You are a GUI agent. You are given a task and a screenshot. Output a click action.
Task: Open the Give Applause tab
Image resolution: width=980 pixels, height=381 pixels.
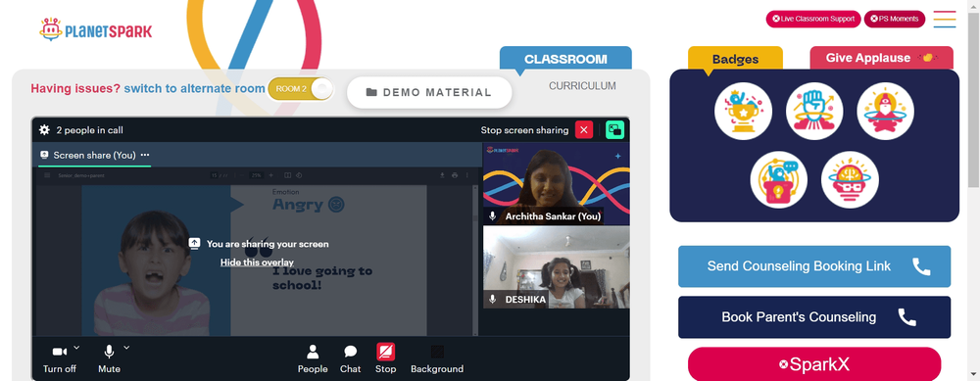pos(881,58)
